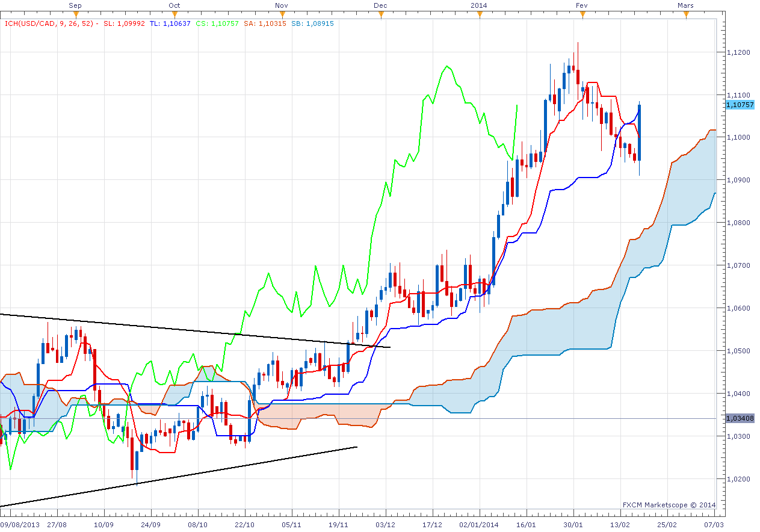The width and height of the screenshot is (760, 532).
Task: Click the red SL: 1,09992 value
Action: (124, 23)
